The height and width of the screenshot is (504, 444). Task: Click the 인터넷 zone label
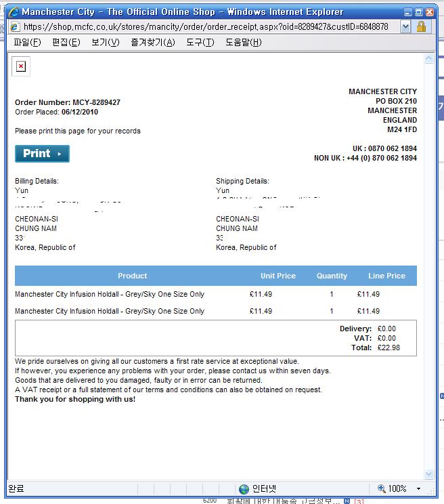pyautogui.click(x=264, y=489)
